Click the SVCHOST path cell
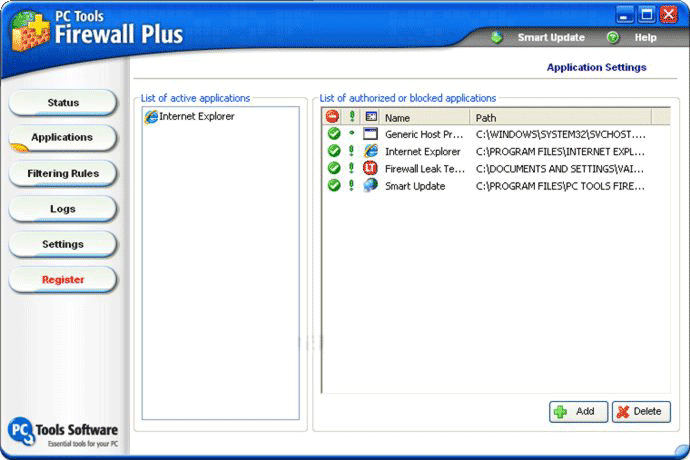Viewport: 690px width, 460px height. point(561,134)
